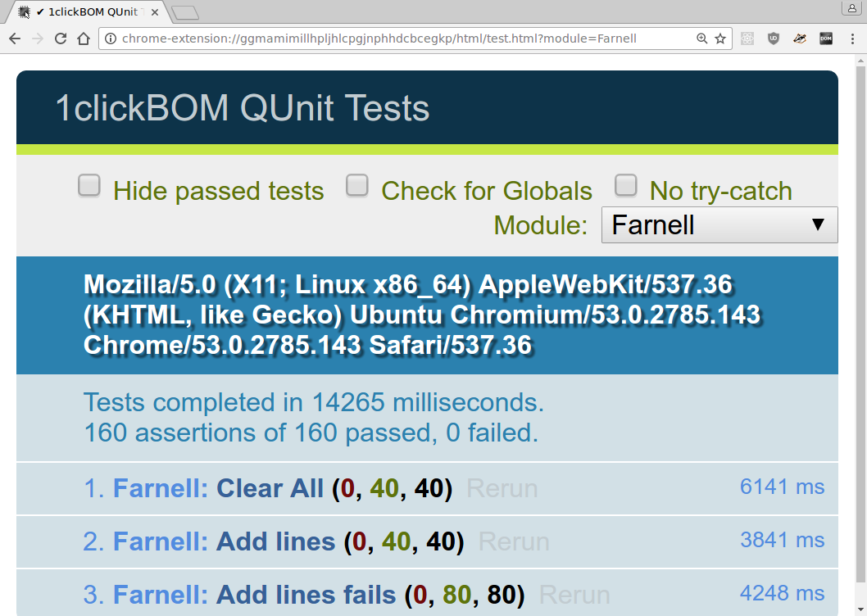Go to the browser home page
Image resolution: width=867 pixels, height=616 pixels.
[x=83, y=38]
